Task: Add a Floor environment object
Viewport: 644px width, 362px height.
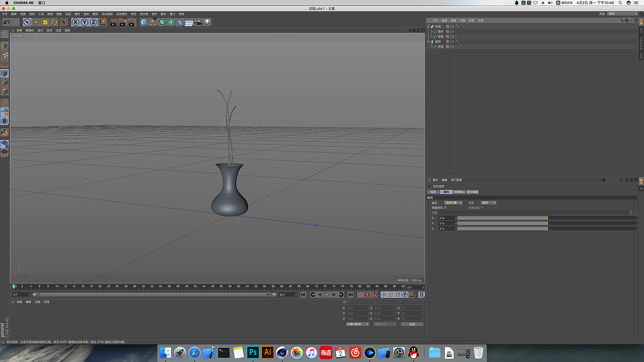Action: click(189, 22)
